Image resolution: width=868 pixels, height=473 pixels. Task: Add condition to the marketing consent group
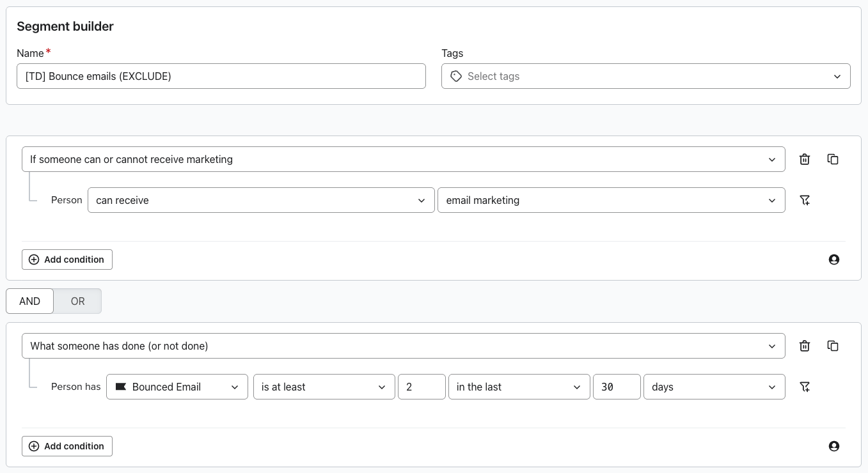[67, 260]
